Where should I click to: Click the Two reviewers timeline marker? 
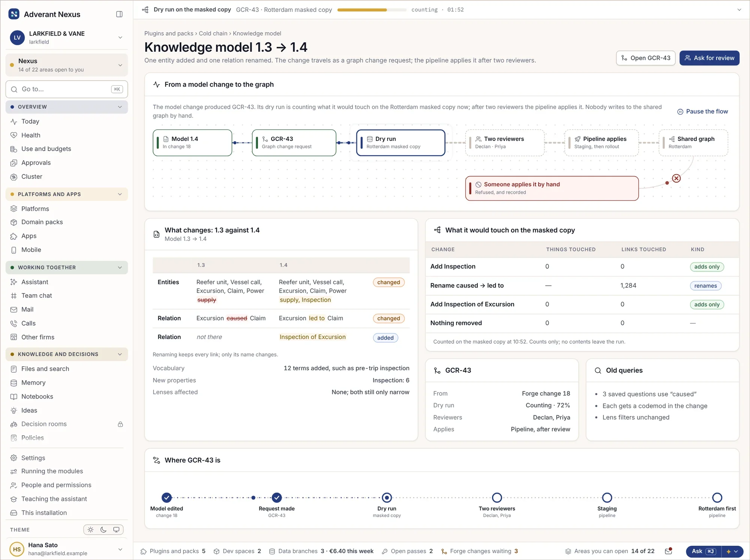click(496, 497)
